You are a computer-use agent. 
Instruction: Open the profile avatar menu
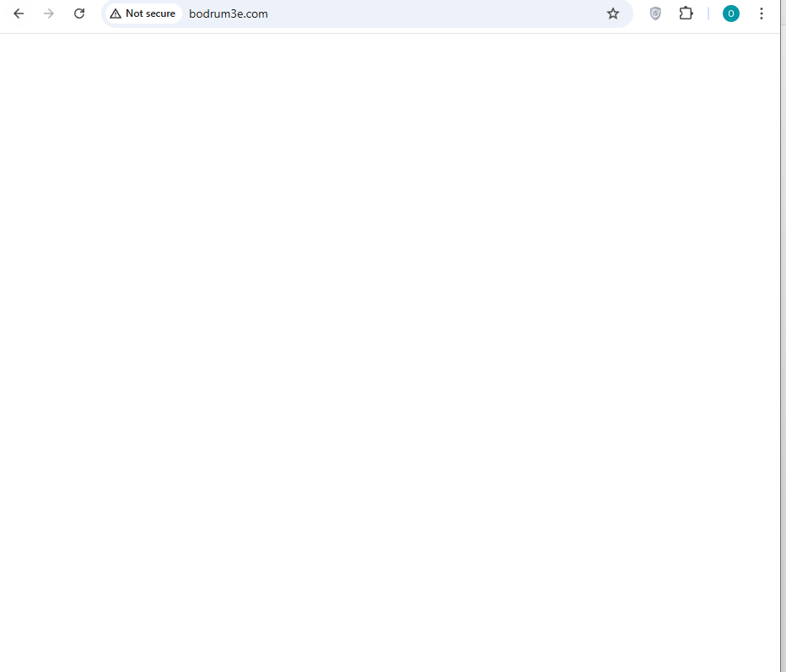[731, 13]
